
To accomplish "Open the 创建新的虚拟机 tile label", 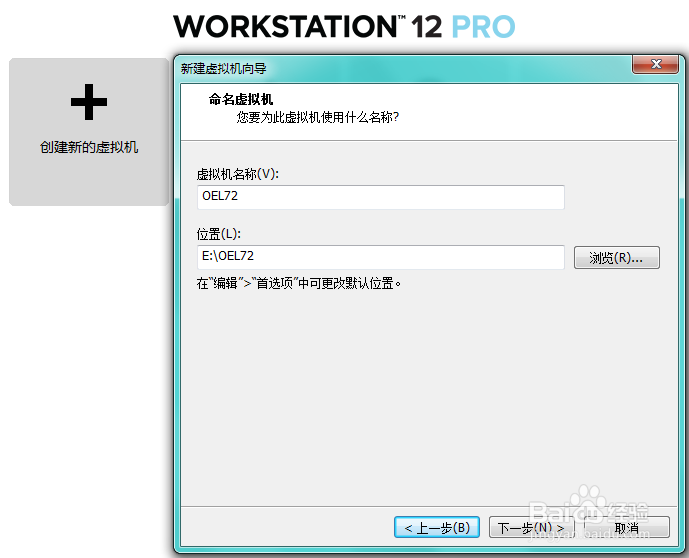I will 89,147.
